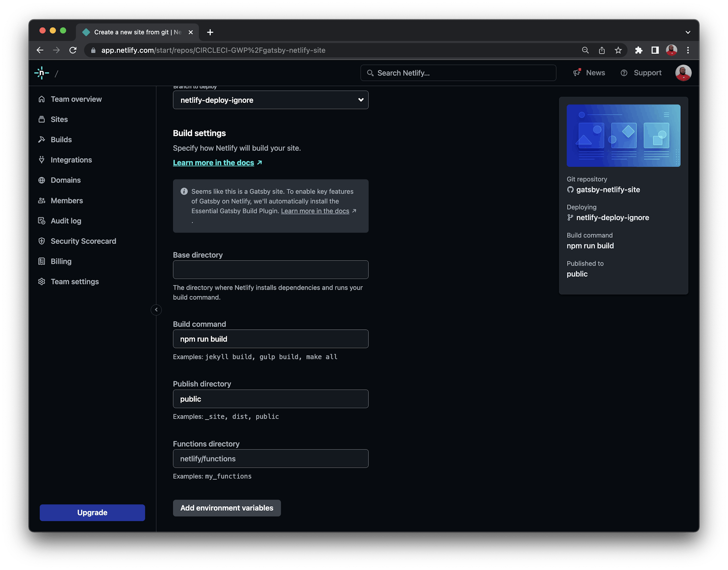This screenshot has width=728, height=570.
Task: Click the News megaphone icon
Action: 577,72
